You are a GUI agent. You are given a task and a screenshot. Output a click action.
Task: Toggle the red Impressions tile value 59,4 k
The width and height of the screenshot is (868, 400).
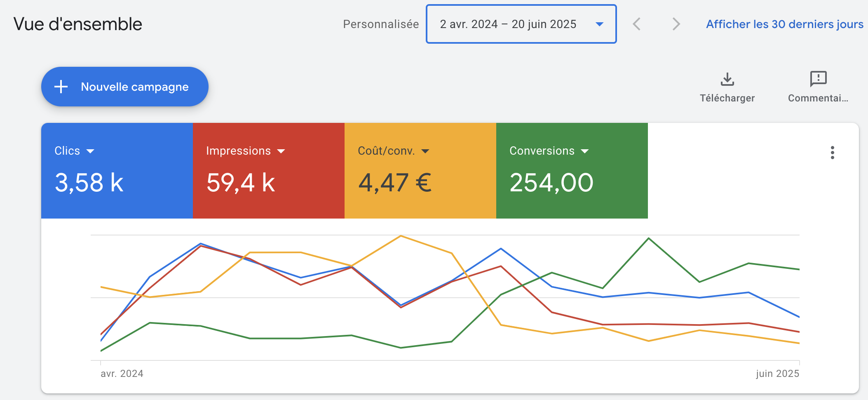tap(241, 183)
